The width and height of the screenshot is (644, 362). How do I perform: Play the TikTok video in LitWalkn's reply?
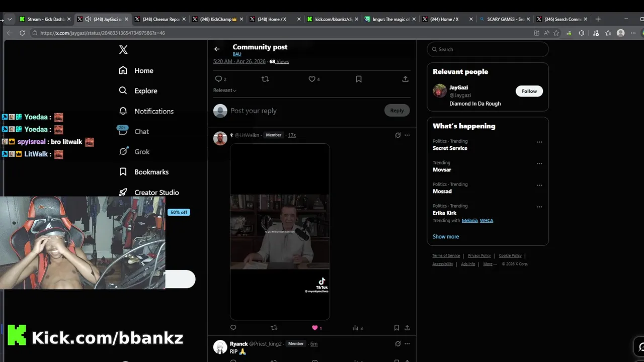click(x=280, y=231)
